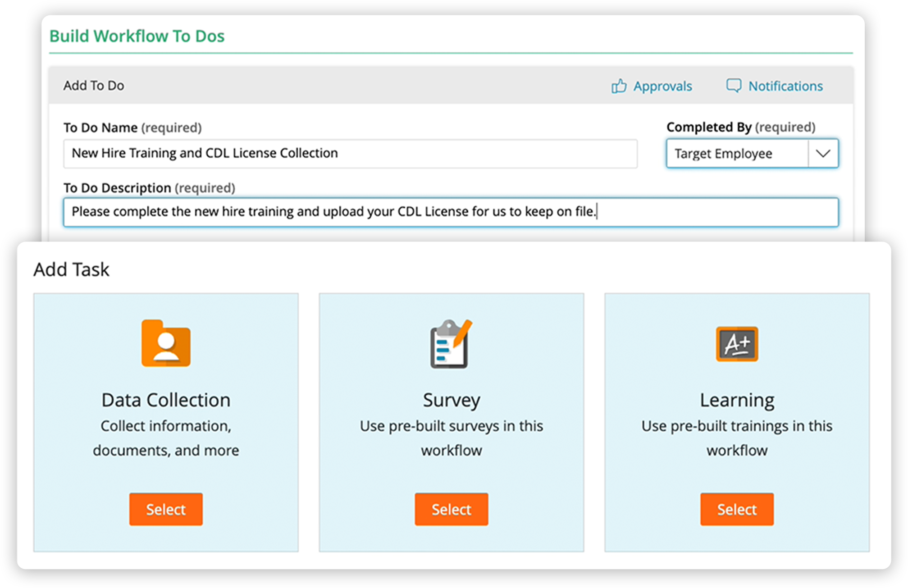Image resolution: width=908 pixels, height=588 pixels.
Task: Click the Add Task panel heading
Action: [x=71, y=269]
